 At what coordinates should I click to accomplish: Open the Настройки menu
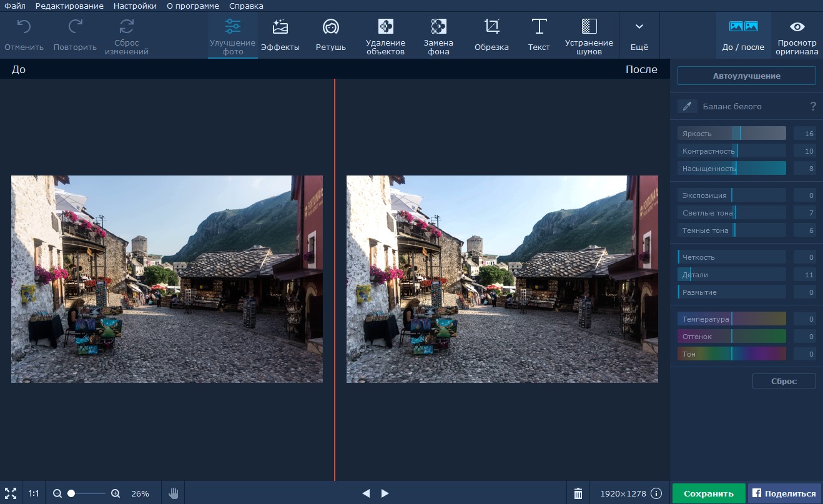click(x=135, y=6)
